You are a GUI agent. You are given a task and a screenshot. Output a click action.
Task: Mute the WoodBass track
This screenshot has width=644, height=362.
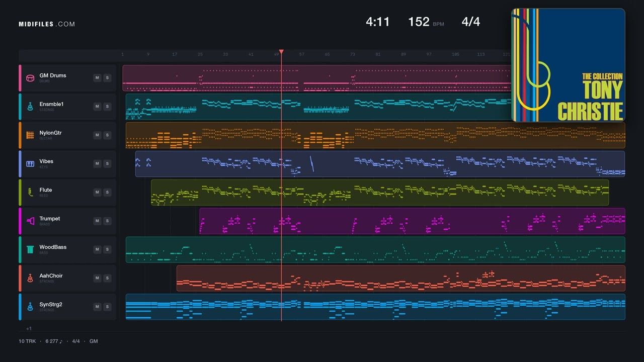point(97,249)
